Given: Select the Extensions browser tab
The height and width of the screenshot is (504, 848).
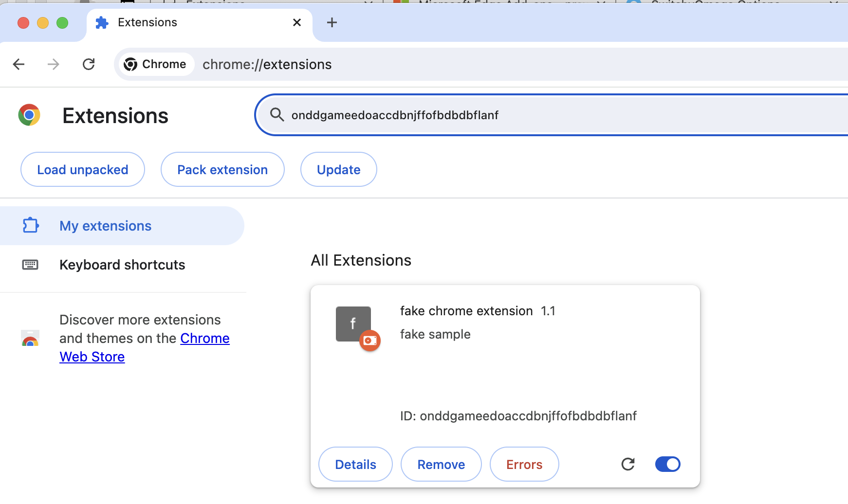Looking at the screenshot, I should 200,22.
